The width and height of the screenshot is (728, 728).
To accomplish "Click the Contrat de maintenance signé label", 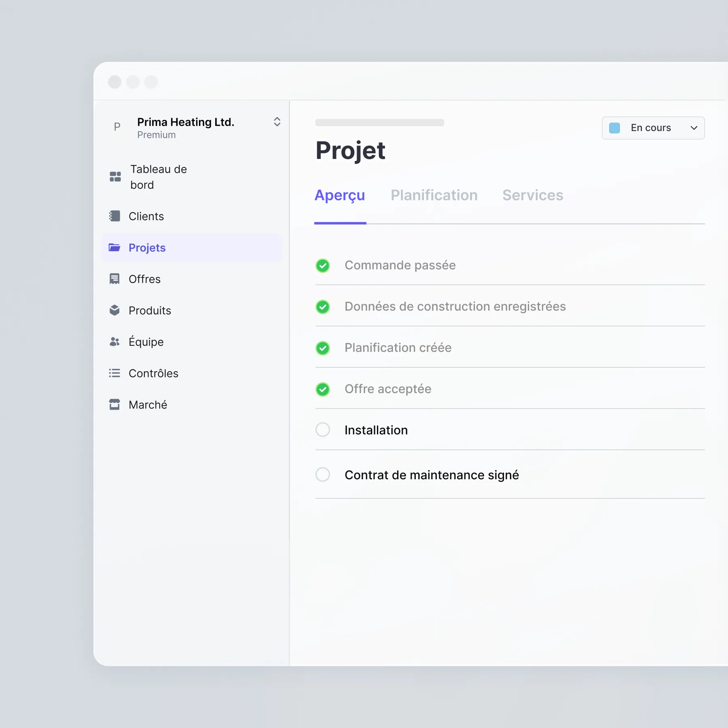I will tap(432, 475).
